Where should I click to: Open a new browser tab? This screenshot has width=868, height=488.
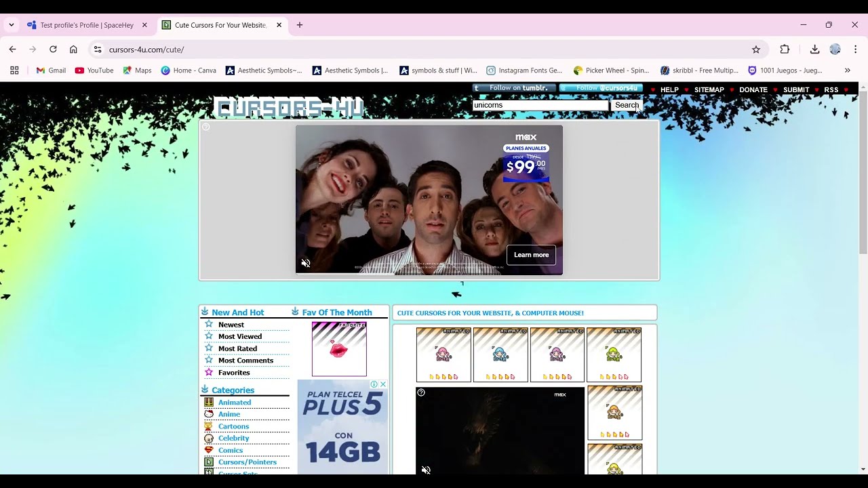pos(300,25)
